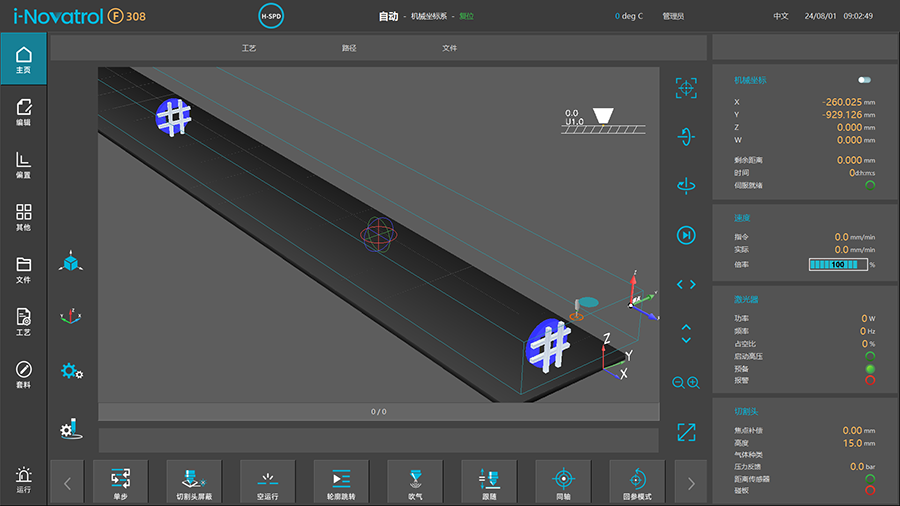
Task: Click the fullscreen expand arrows icon
Action: [686, 431]
